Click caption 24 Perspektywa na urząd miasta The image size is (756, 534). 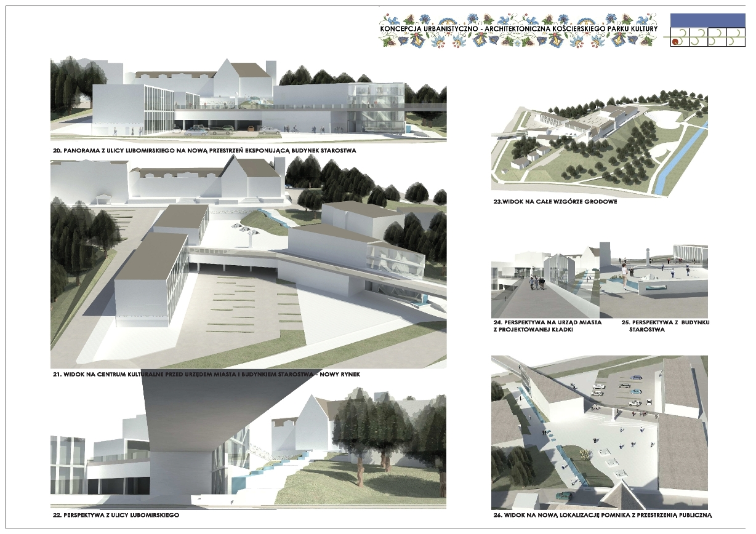pyautogui.click(x=548, y=325)
